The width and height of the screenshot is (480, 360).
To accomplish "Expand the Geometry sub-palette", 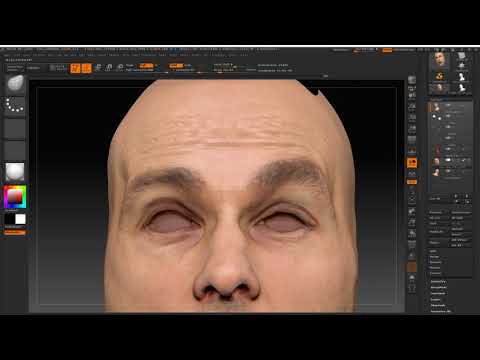I will [x=438, y=282].
